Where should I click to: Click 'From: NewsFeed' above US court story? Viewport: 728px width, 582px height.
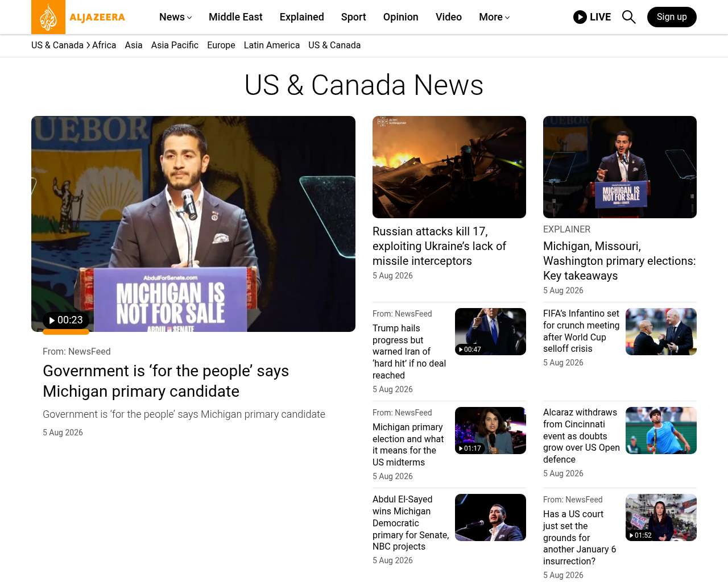click(x=573, y=500)
